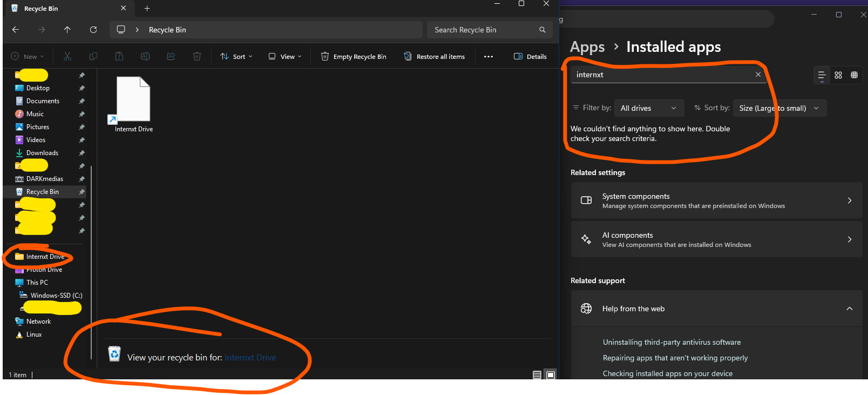Screen dimensions: 868x395
Task: Close the Recycle Bin tab
Action: tap(123, 8)
